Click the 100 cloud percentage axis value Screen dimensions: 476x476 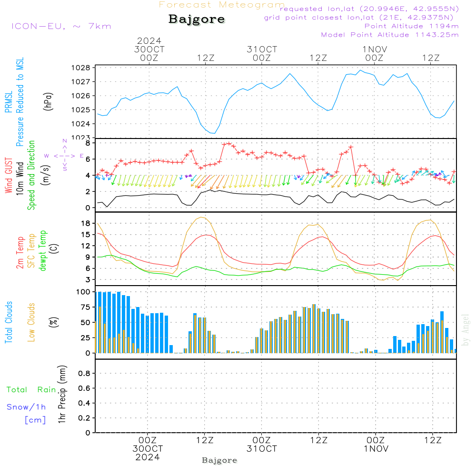point(83,292)
